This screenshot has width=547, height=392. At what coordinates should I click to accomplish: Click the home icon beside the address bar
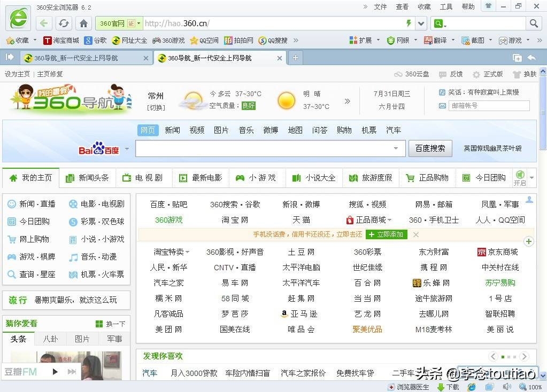(83, 23)
